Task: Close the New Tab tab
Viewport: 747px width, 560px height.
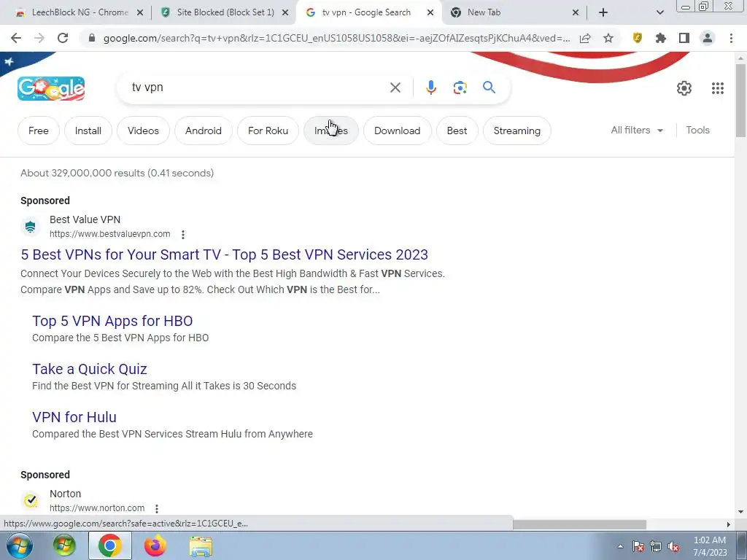Action: pyautogui.click(x=576, y=13)
